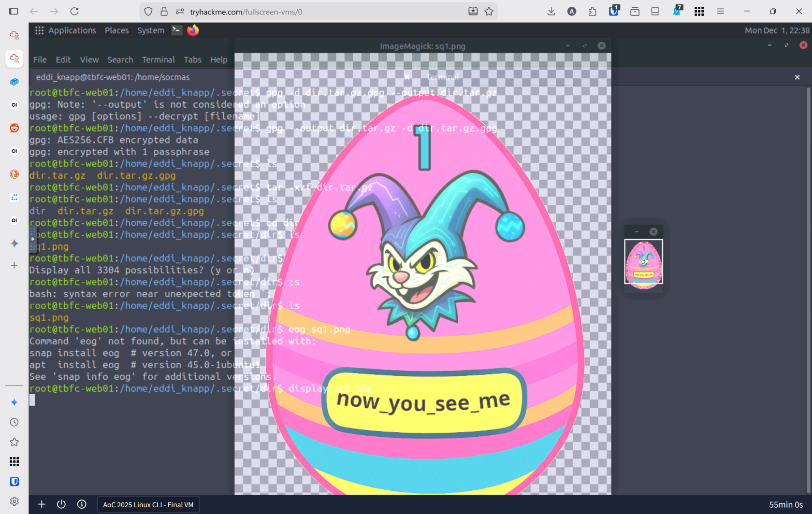Click the power icon in bottom bar
Viewport: 812px width, 514px height.
[61, 504]
